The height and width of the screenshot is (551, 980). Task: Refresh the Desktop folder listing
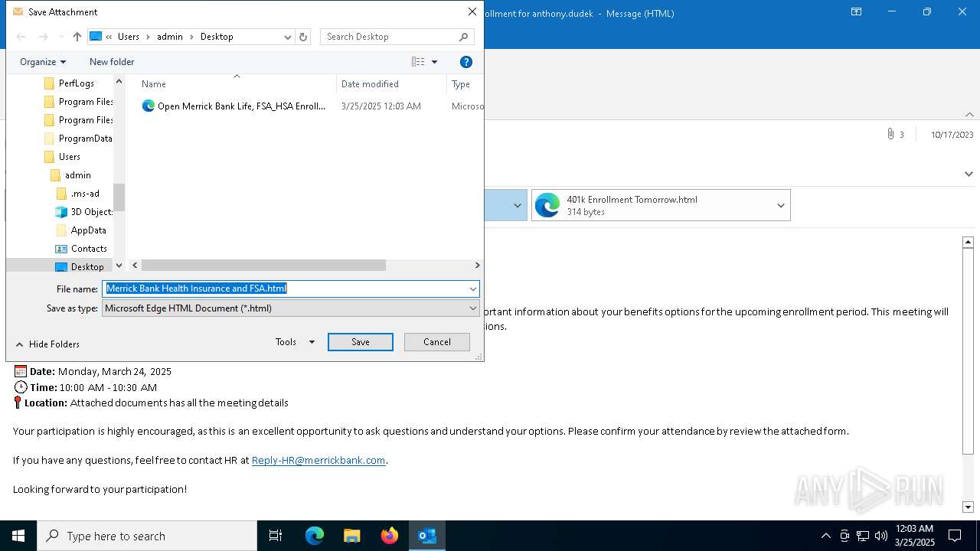303,37
